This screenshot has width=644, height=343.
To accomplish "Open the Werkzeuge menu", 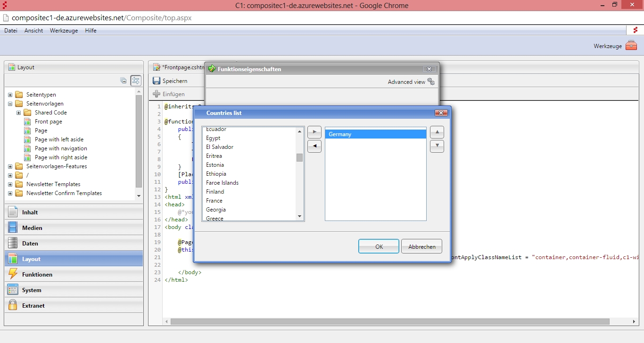I will click(64, 31).
